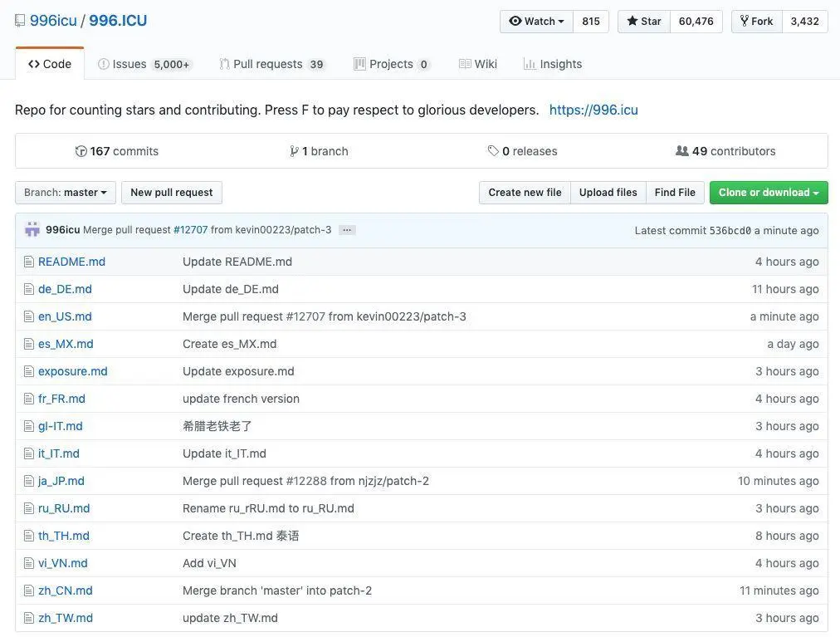The height and width of the screenshot is (637, 840).
Task: Click the file icon next to README.md
Action: [x=29, y=262]
